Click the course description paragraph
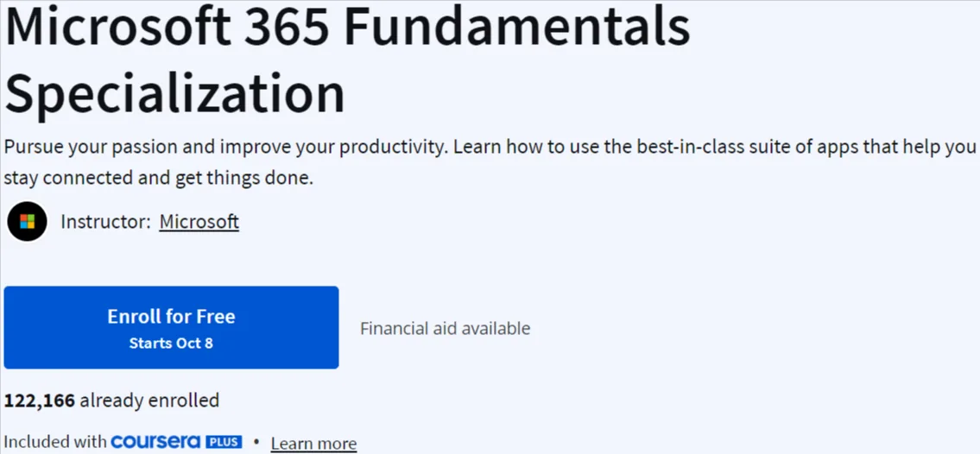Screen dimensions: 980x454 pyautogui.click(x=490, y=163)
